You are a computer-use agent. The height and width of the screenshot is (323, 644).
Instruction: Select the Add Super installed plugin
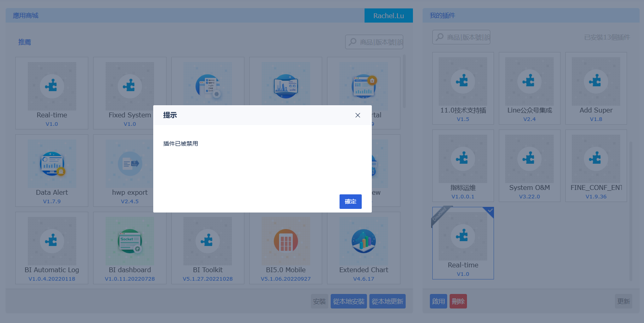pos(596,88)
